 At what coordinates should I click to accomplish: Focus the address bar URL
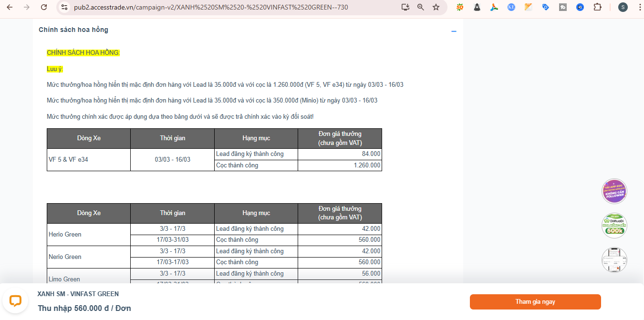211,7
